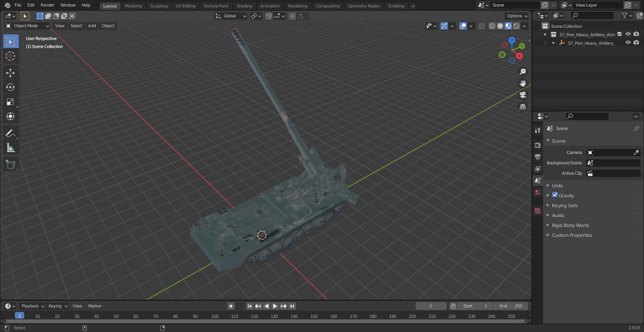The width and height of the screenshot is (644, 332).
Task: Enable auto keying record button
Action: click(x=231, y=306)
